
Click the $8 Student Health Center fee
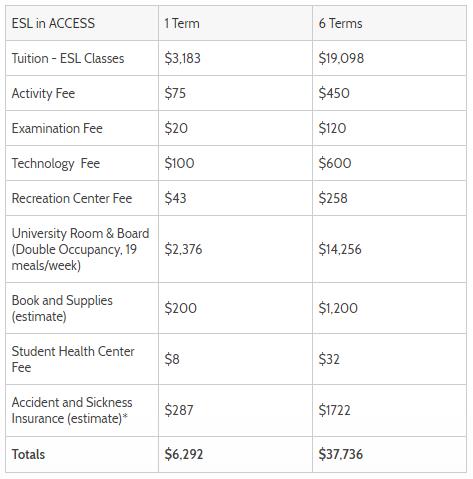pos(172,359)
